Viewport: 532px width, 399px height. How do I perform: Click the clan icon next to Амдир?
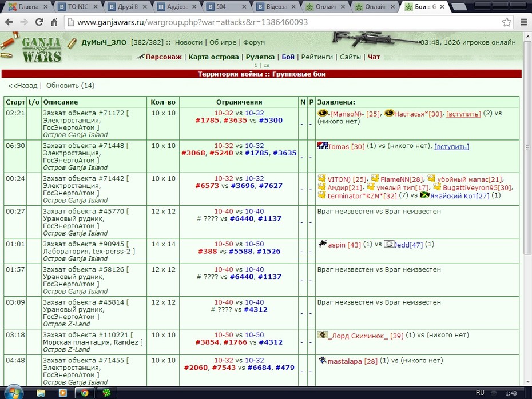click(x=321, y=187)
